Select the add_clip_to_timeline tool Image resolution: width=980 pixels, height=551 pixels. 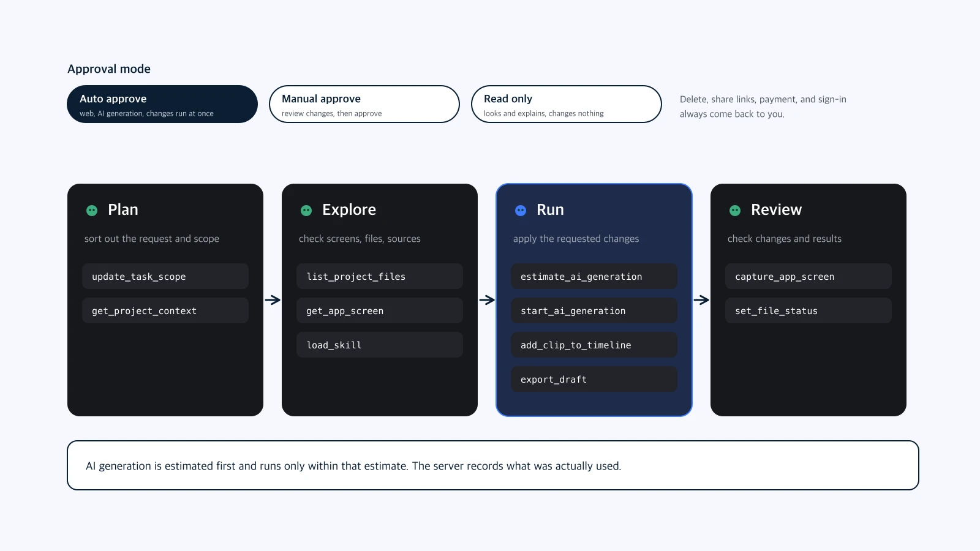point(594,345)
